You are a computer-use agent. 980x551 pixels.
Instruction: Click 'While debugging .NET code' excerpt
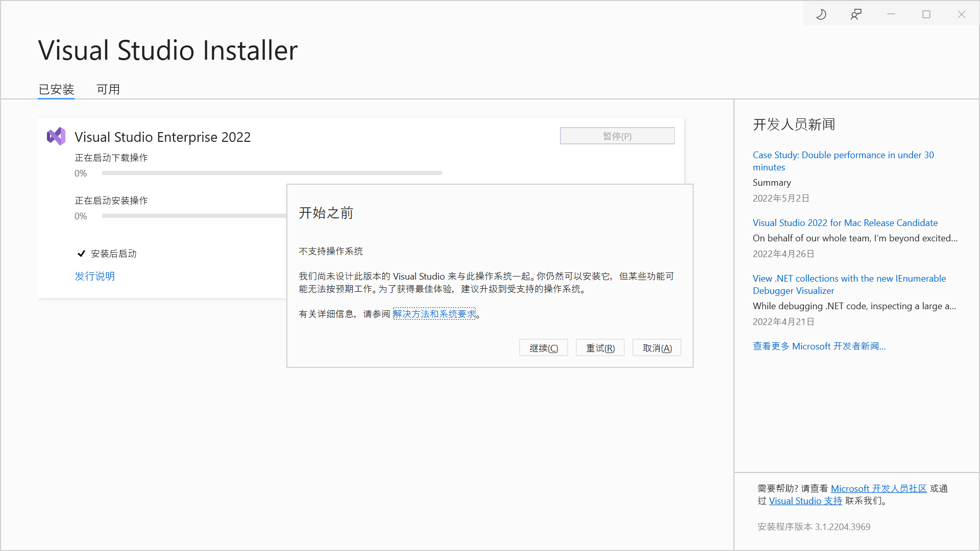pos(854,306)
